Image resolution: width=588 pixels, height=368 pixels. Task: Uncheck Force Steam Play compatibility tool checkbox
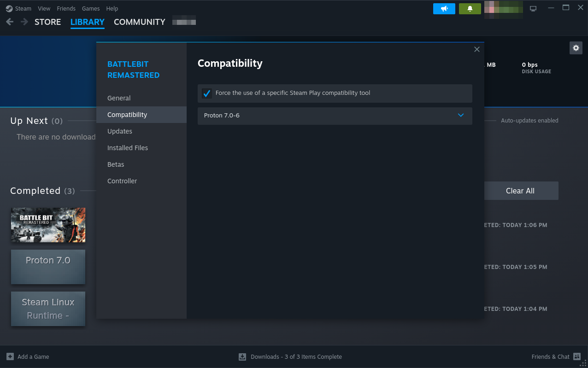tap(207, 93)
